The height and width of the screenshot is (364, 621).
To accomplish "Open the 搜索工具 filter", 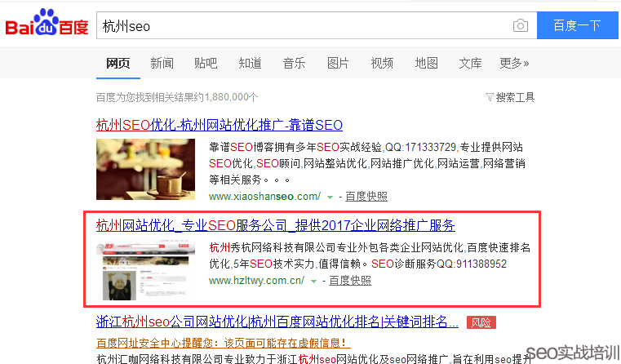I will pyautogui.click(x=510, y=97).
